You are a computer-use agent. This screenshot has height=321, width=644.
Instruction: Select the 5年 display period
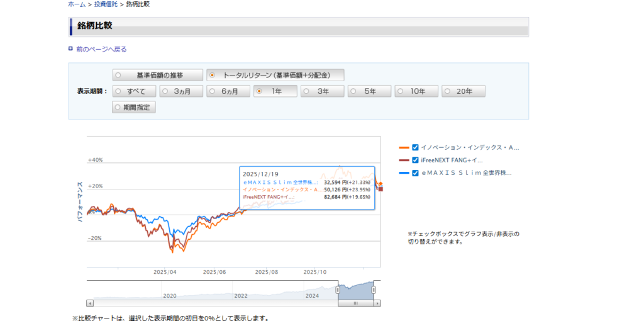click(x=369, y=91)
